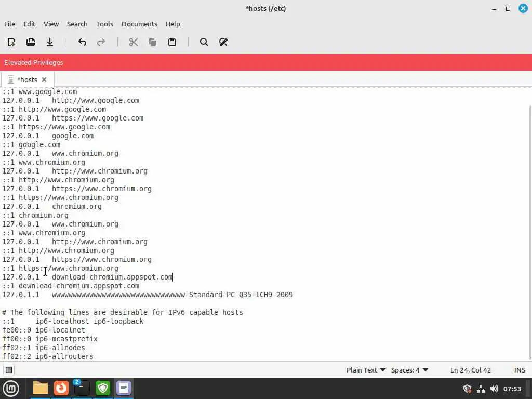Click the Open file toolbar icon
This screenshot has height=399, width=532.
click(x=31, y=42)
